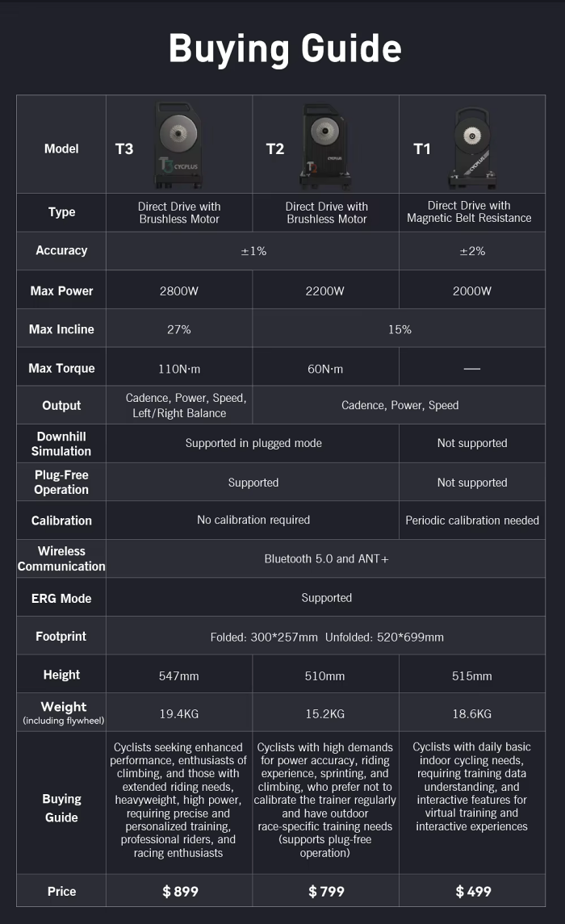Select the ERG Mode row header
565x924 pixels.
point(61,598)
